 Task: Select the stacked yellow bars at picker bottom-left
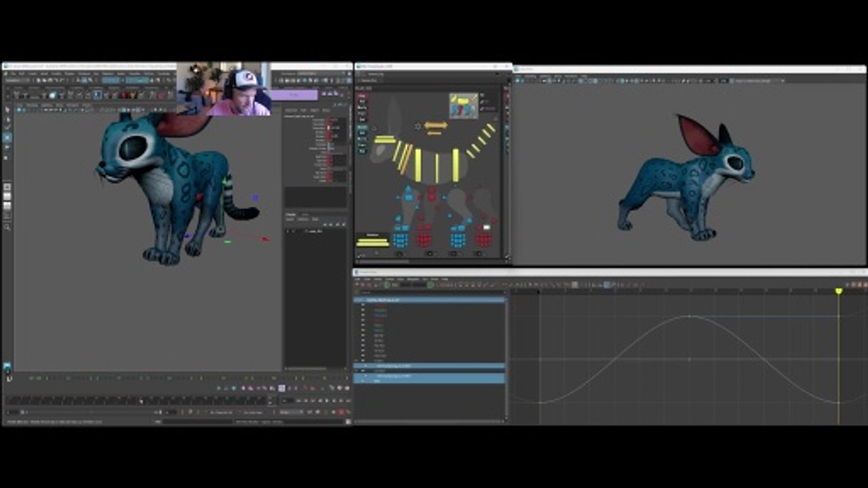coord(374,241)
